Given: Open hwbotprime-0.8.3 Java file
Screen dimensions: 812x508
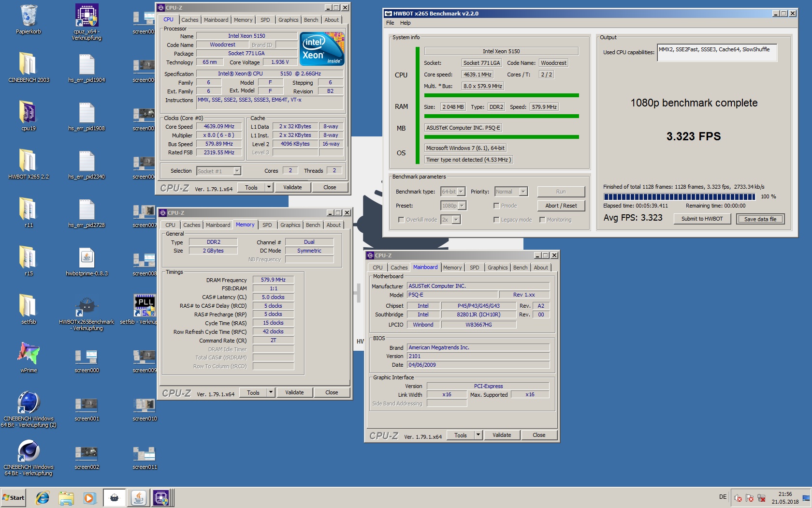Looking at the screenshot, I should pyautogui.click(x=87, y=261).
